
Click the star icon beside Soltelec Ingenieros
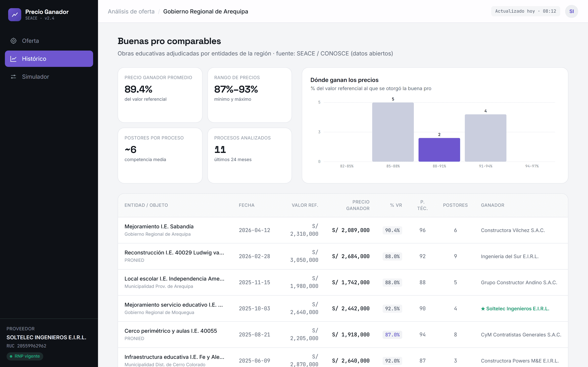[483, 308]
